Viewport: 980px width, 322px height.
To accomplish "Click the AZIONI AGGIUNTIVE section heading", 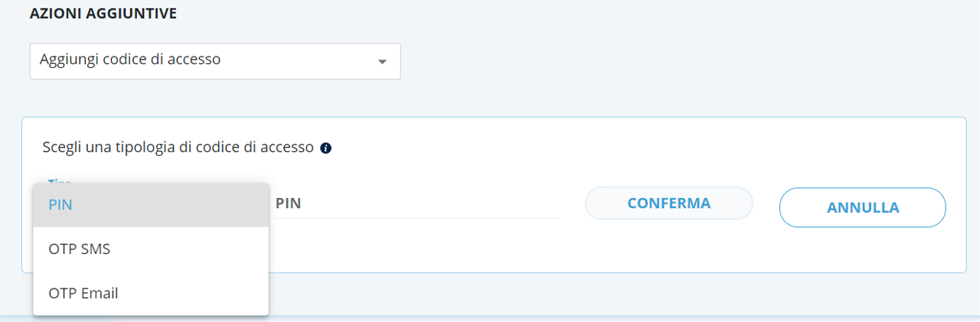I will tap(103, 15).
